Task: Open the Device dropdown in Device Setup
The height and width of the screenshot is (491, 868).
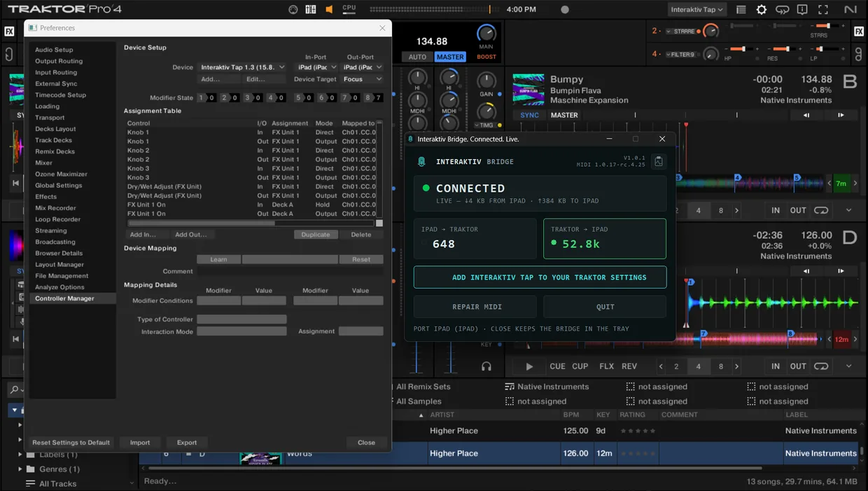Action: coord(242,67)
